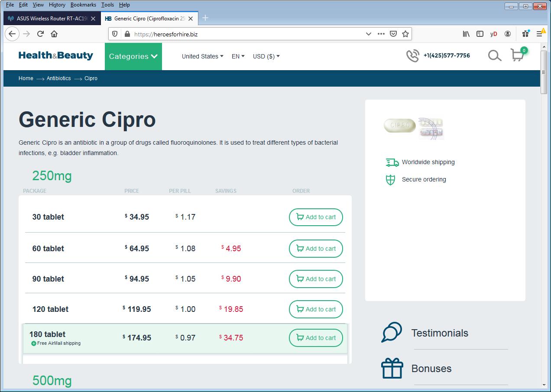Click the Cipro breadcrumb link
Viewport: 551px width, 392px height.
91,78
